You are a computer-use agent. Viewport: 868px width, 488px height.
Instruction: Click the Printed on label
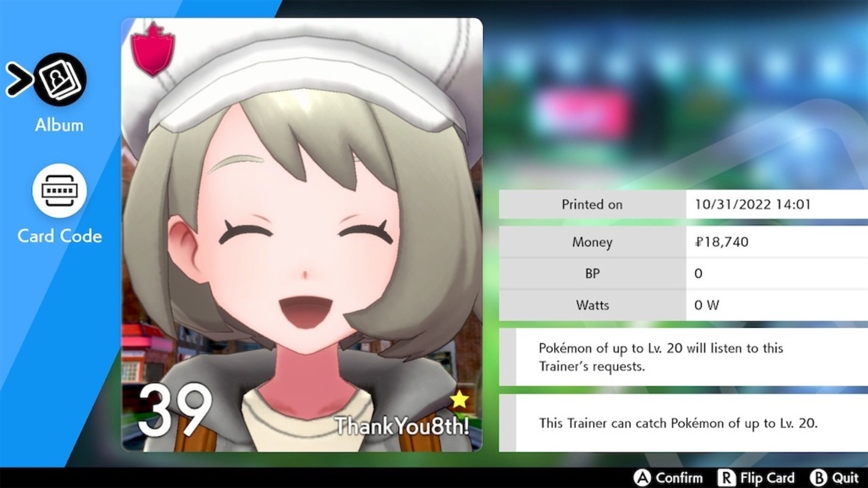pos(592,204)
